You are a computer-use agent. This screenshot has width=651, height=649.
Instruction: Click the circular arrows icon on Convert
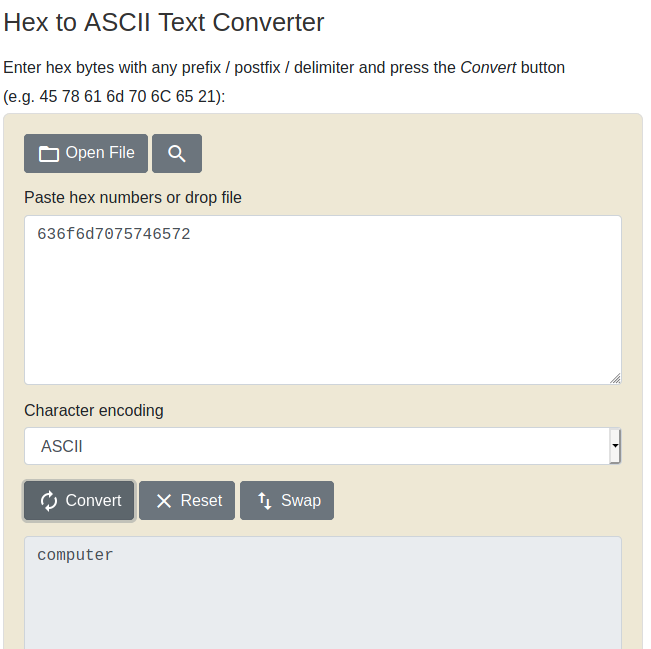(49, 501)
